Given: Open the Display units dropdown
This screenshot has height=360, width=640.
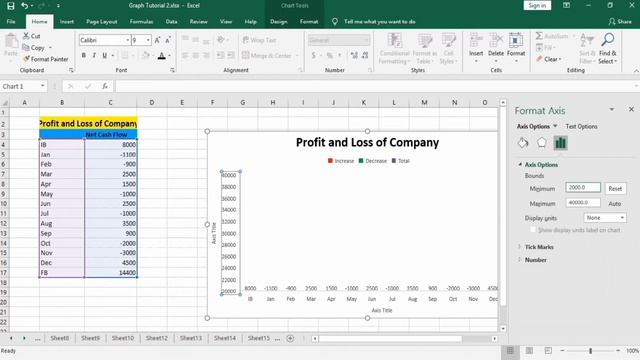Looking at the screenshot, I should 604,218.
